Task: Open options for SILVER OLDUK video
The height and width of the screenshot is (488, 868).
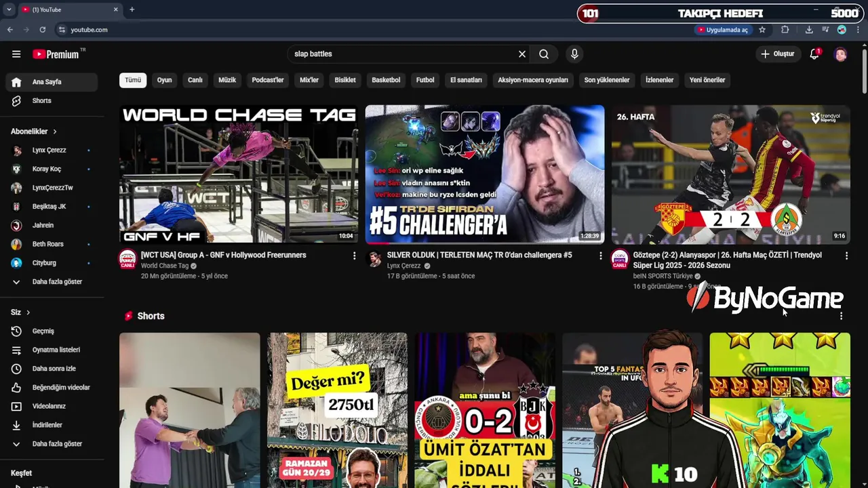Action: 600,256
